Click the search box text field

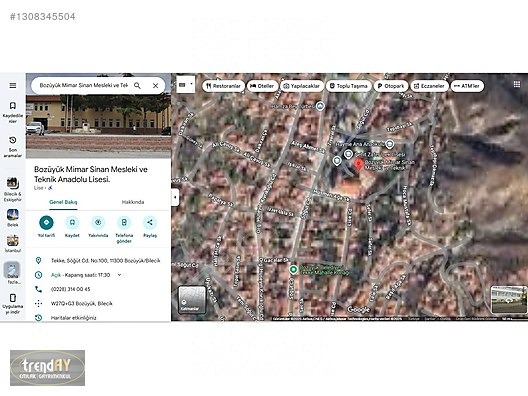click(x=84, y=86)
